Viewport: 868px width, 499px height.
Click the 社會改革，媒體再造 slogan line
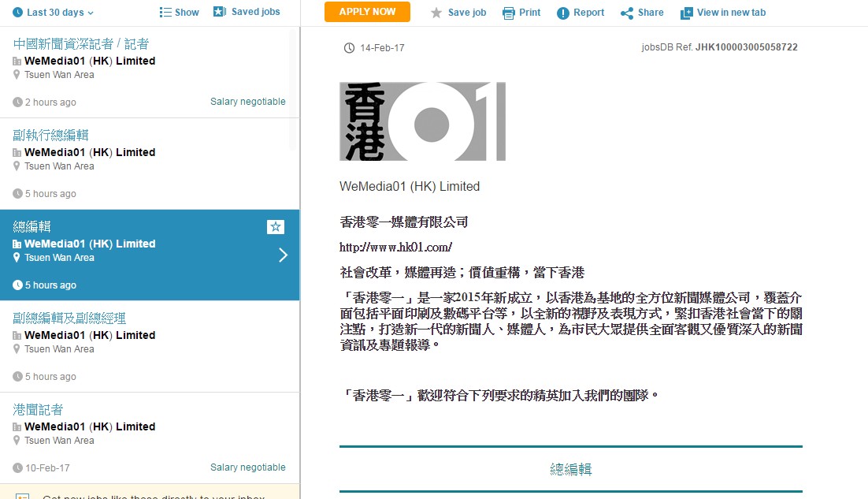[x=462, y=273]
